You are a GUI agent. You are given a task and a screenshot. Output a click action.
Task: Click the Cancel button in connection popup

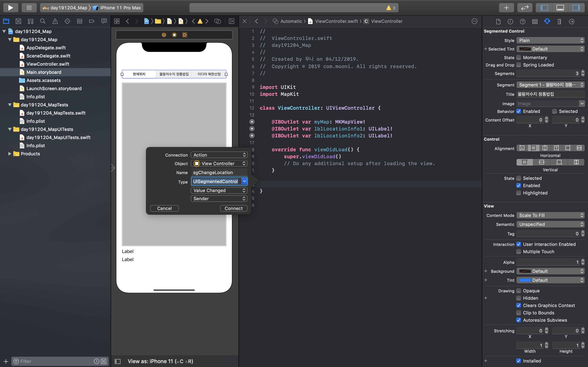[x=164, y=208]
